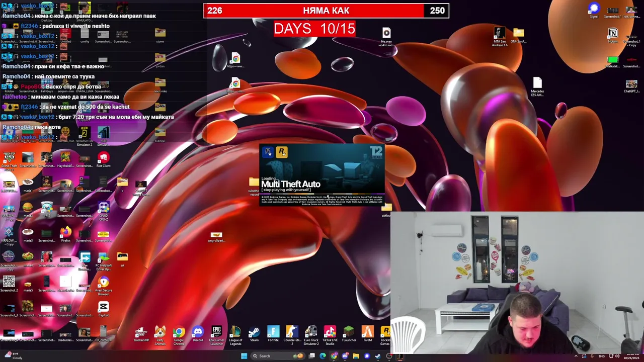Select the ChatGPT_I... image at right edge

click(x=631, y=86)
